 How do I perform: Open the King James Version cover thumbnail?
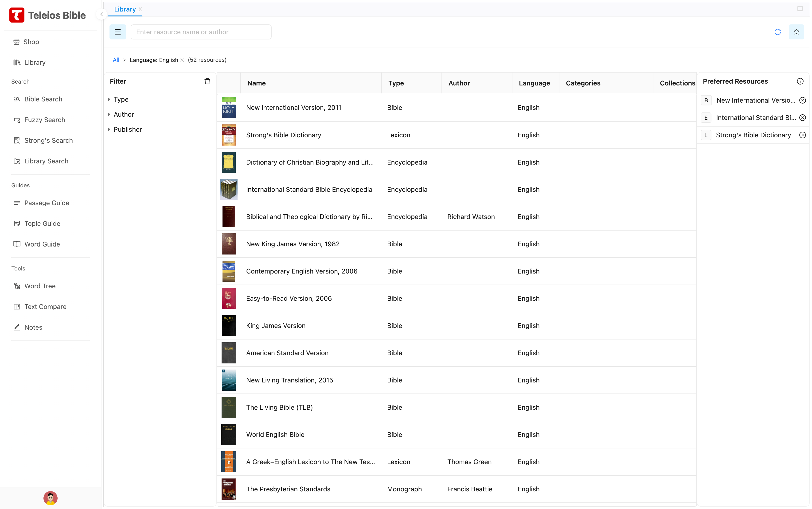pos(229,326)
